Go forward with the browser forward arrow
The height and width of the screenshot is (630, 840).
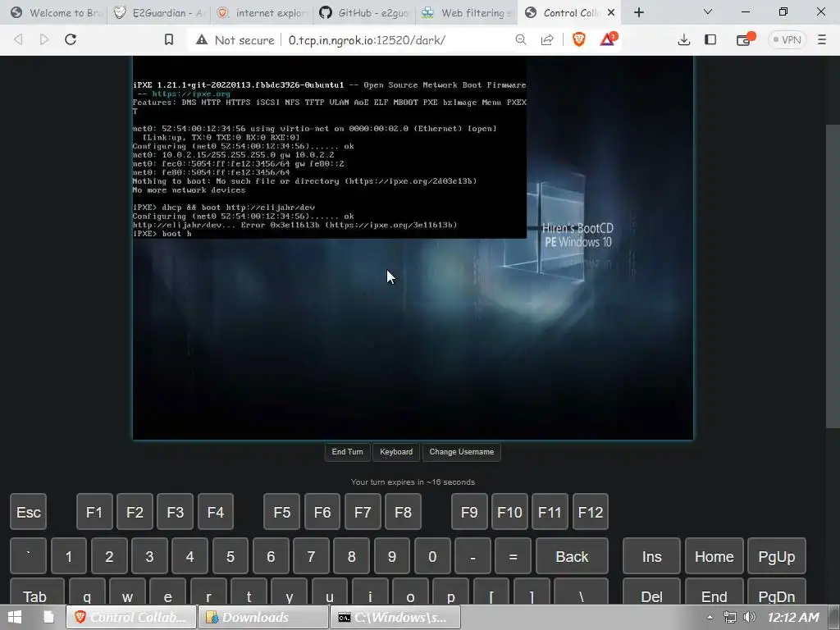(44, 39)
